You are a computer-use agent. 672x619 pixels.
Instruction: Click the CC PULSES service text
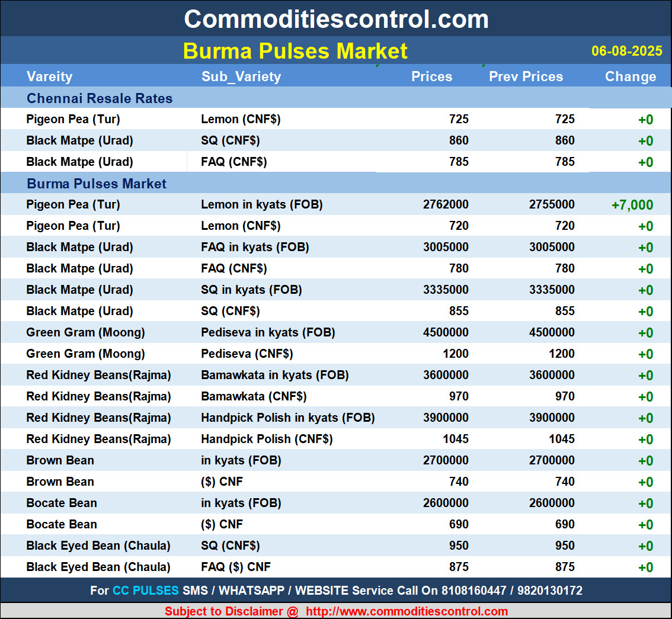click(146, 591)
